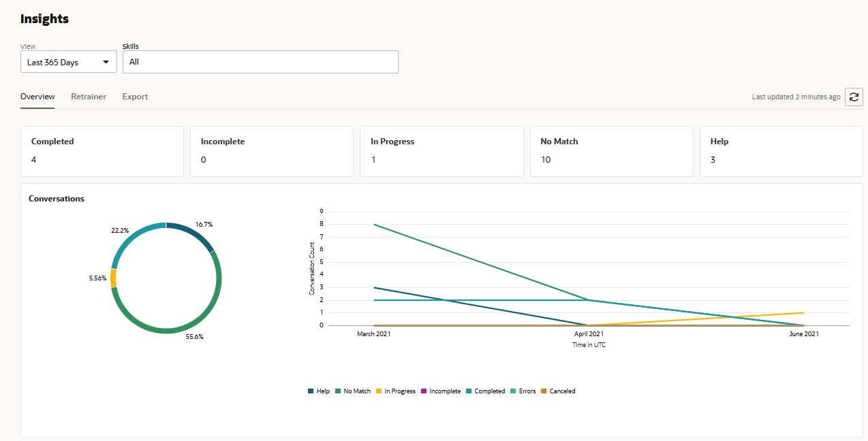The height and width of the screenshot is (441, 868).
Task: Toggle the Canceled series in the legend
Action: pyautogui.click(x=559, y=391)
